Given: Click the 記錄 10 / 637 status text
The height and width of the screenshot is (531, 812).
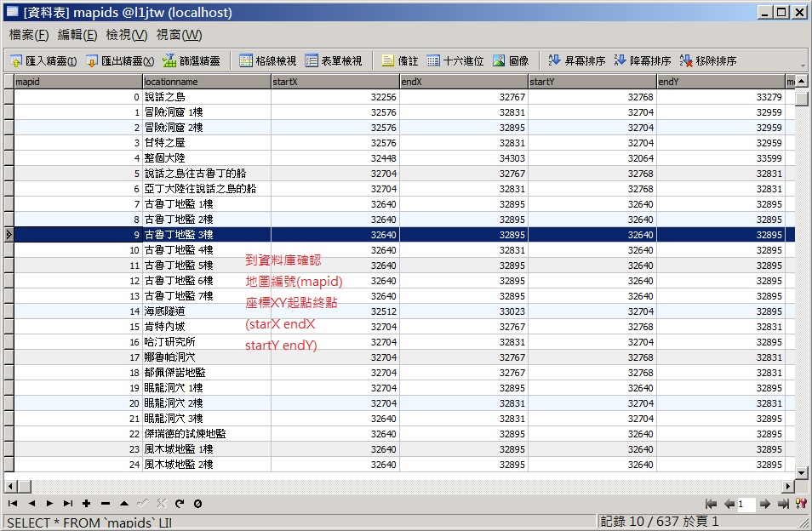Looking at the screenshot, I should 660,521.
